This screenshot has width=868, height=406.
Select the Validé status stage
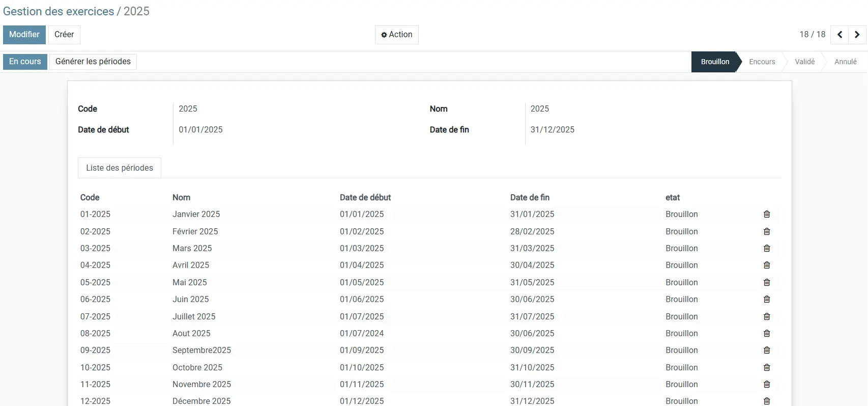(x=804, y=62)
